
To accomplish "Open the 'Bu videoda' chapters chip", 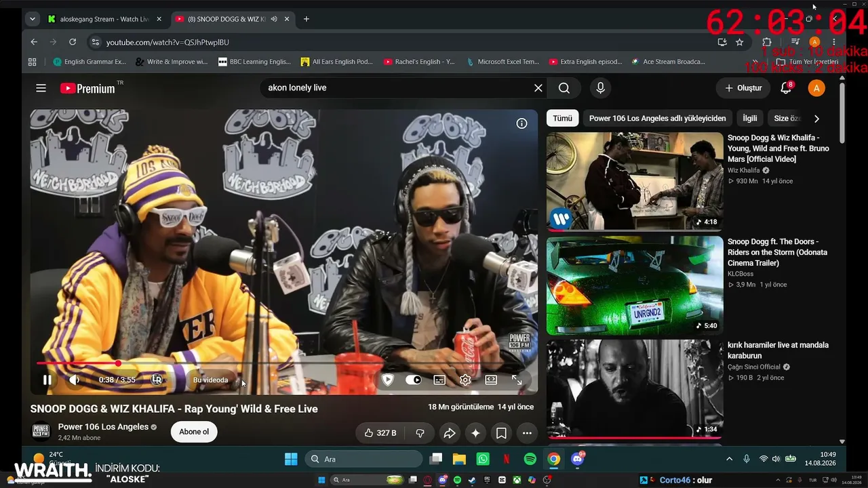I will point(211,380).
